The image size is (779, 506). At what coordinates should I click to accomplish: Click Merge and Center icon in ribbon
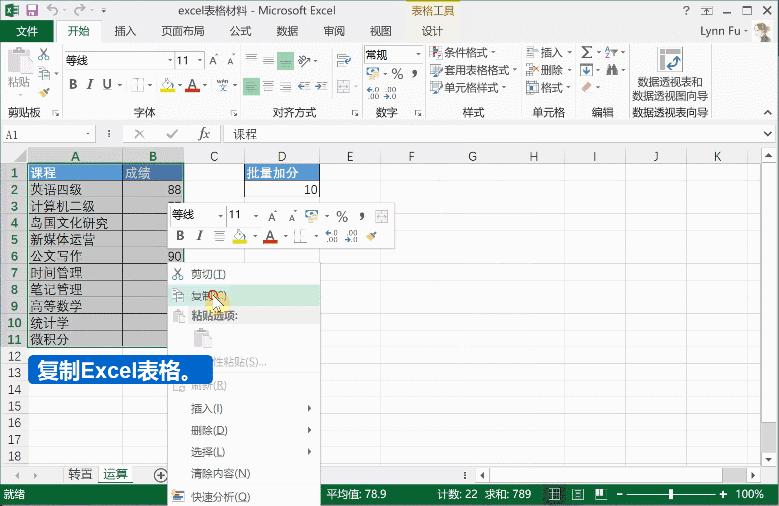pyautogui.click(x=343, y=86)
